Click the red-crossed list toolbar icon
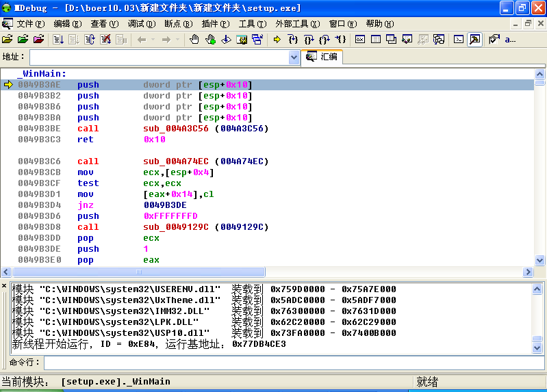The height and width of the screenshot is (392, 547). (x=105, y=40)
